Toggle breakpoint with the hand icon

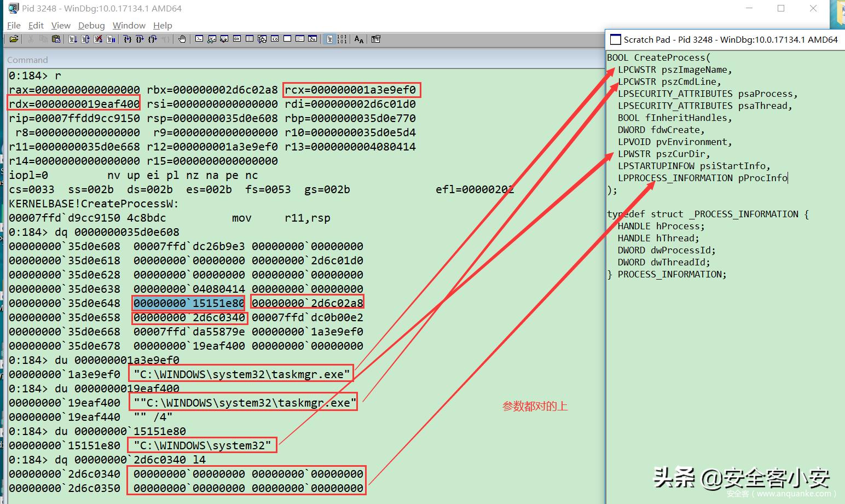tap(182, 39)
